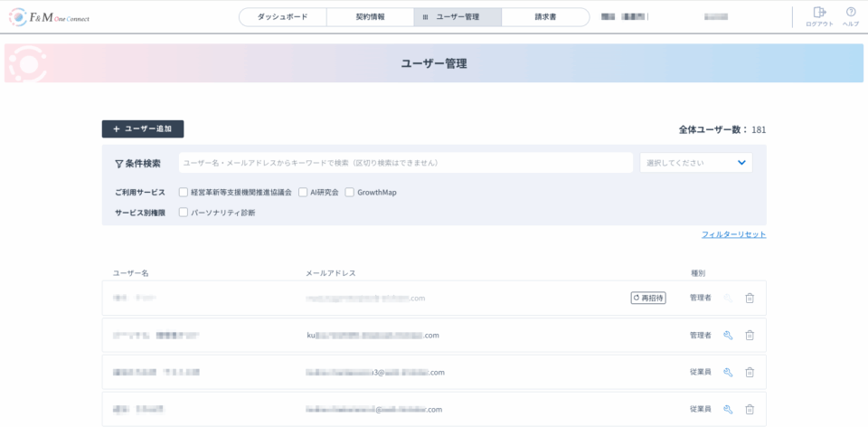Screen dimensions: 868x427
Task: Check the 経営革新等支援機関推進協議会 checkbox
Action: (x=184, y=193)
